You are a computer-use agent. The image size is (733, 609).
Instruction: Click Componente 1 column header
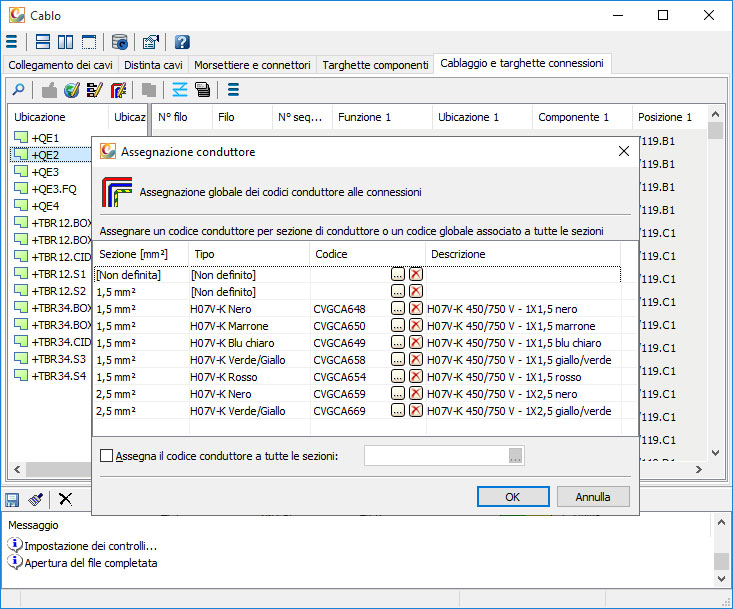[582, 117]
